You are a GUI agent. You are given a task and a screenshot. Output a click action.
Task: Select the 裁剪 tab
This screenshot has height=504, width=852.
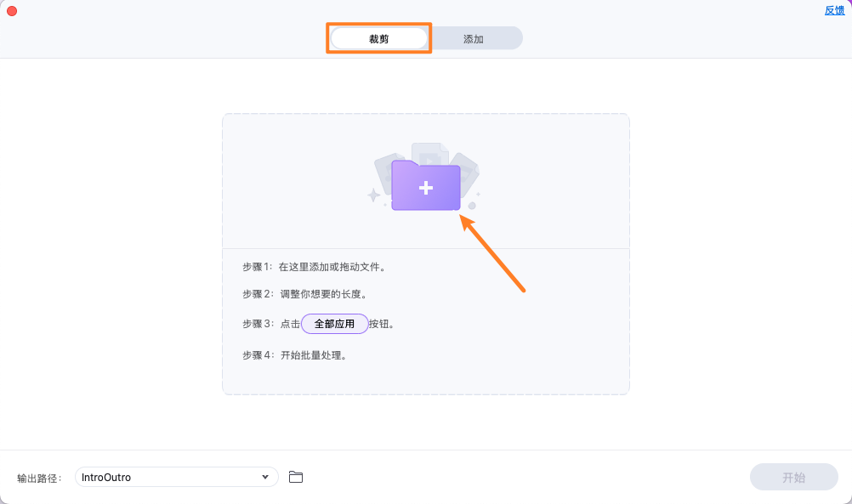378,37
